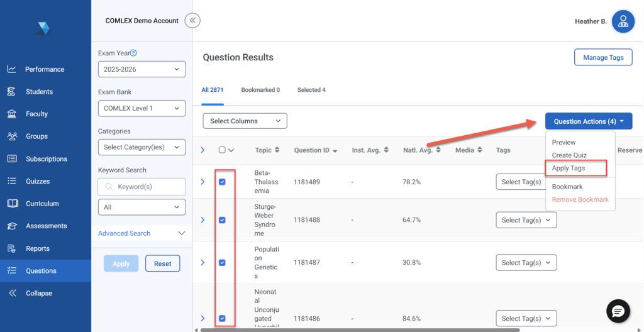Click the Keyword Search input field
The image size is (644, 332).
click(145, 187)
